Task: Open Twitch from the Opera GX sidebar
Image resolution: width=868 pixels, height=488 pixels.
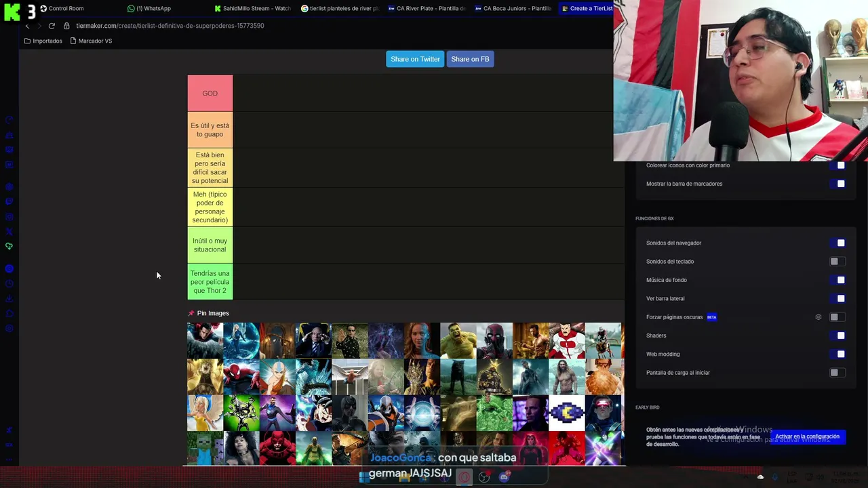Action: 9,202
